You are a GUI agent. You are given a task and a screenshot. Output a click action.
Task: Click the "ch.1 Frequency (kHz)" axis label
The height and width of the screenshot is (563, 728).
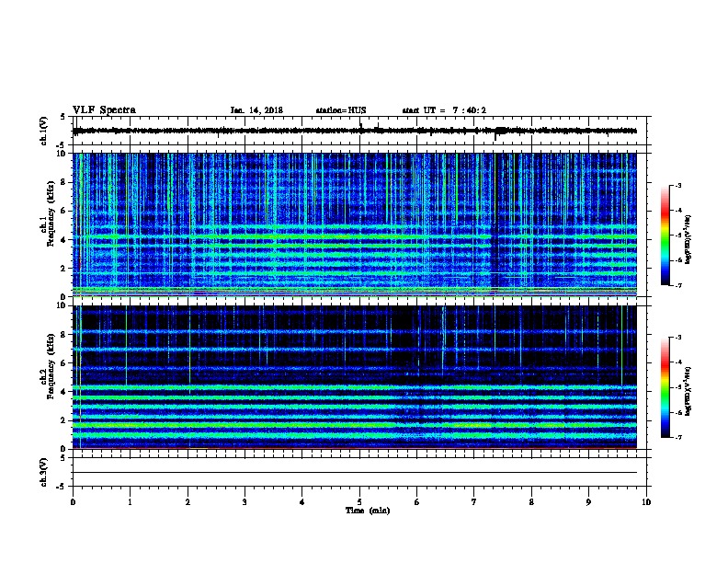(47, 213)
